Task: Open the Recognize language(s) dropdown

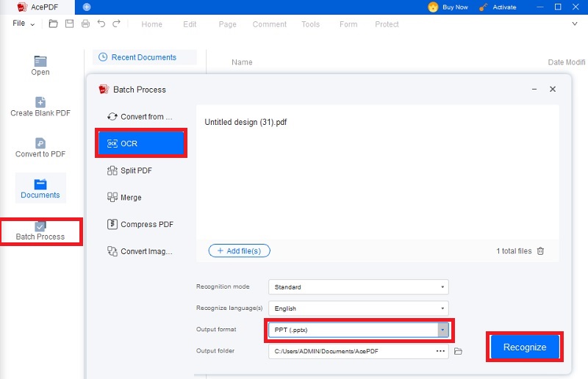Action: 359,308
